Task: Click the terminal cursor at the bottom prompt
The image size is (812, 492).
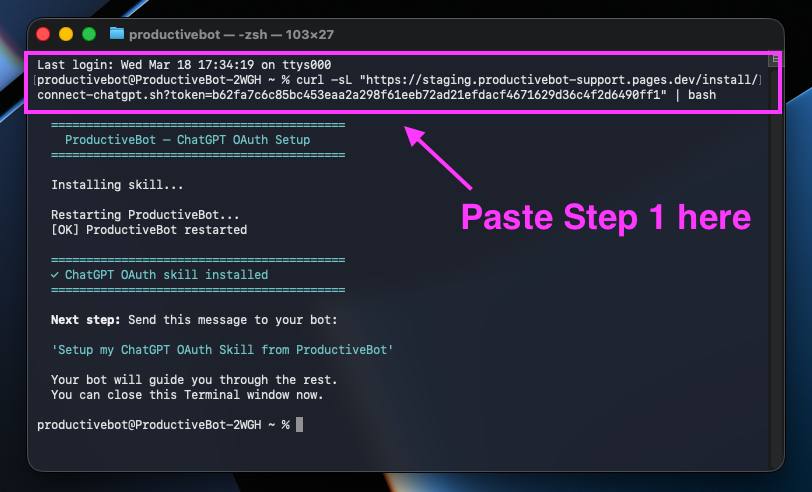Action: 299,425
